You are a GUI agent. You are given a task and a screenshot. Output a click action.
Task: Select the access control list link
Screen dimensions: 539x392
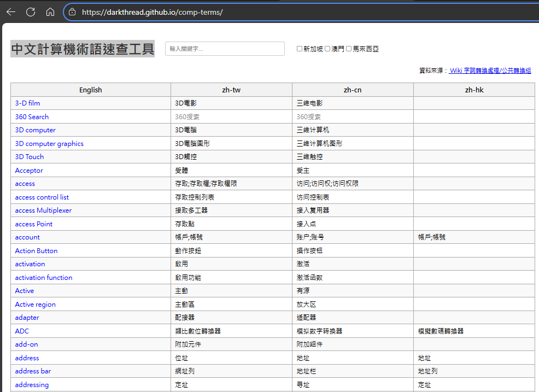[x=42, y=197]
